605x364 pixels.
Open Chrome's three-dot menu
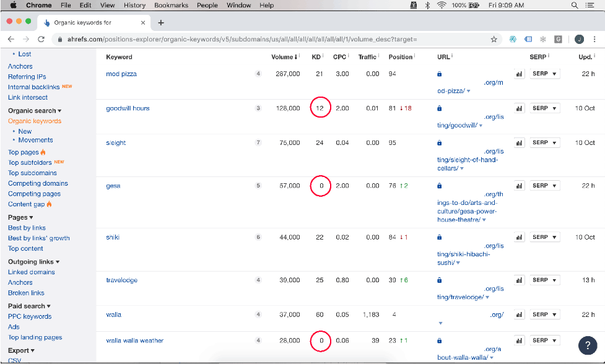[594, 39]
